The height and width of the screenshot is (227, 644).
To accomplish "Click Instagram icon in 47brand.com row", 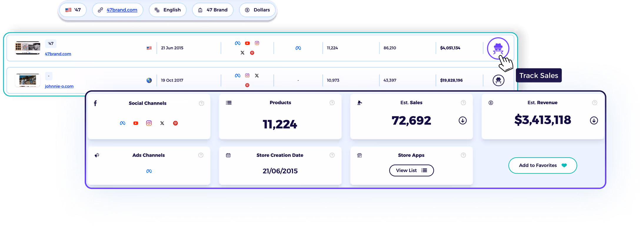I will point(257,43).
